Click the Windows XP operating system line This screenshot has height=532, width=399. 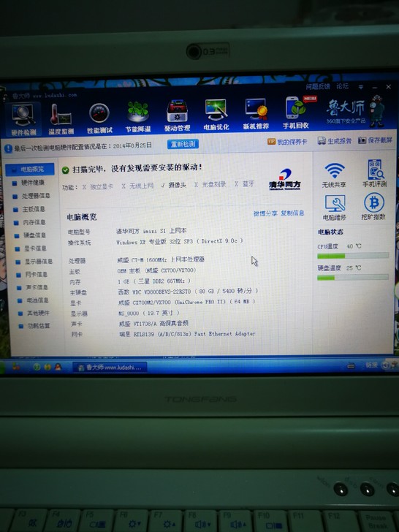point(180,241)
